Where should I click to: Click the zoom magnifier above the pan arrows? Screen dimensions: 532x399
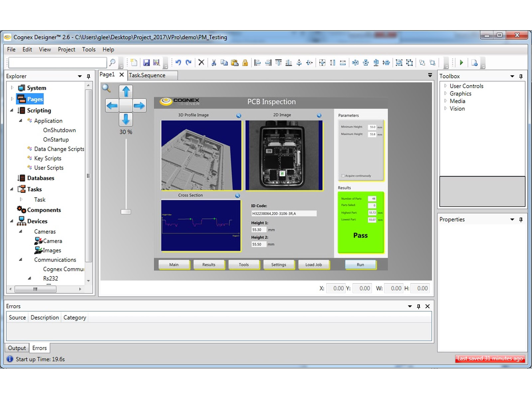(107, 88)
